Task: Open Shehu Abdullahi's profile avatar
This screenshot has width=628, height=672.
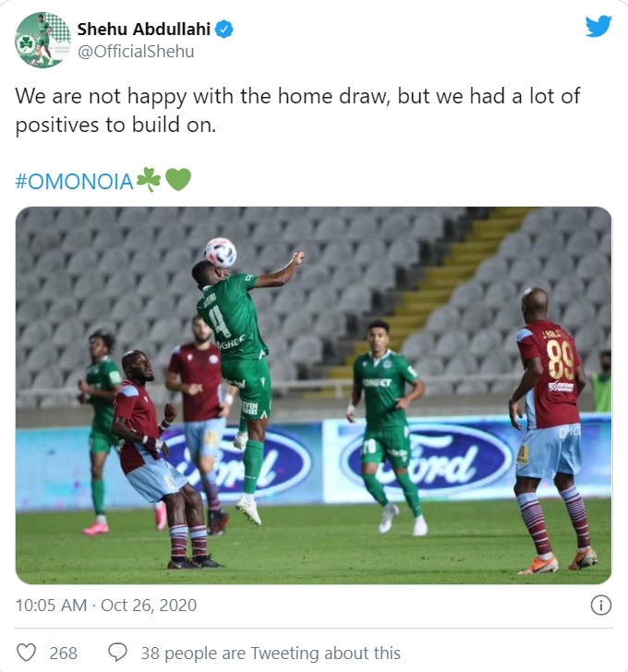Action: [x=42, y=40]
